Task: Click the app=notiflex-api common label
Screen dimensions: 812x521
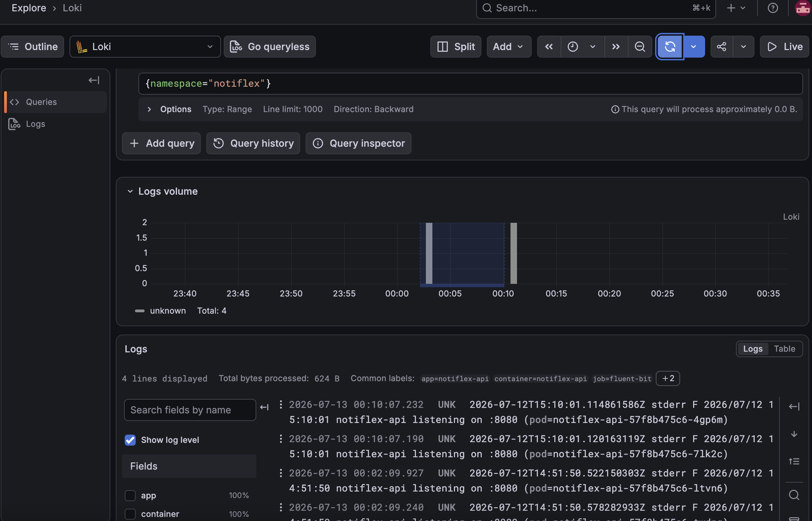Action: point(455,379)
